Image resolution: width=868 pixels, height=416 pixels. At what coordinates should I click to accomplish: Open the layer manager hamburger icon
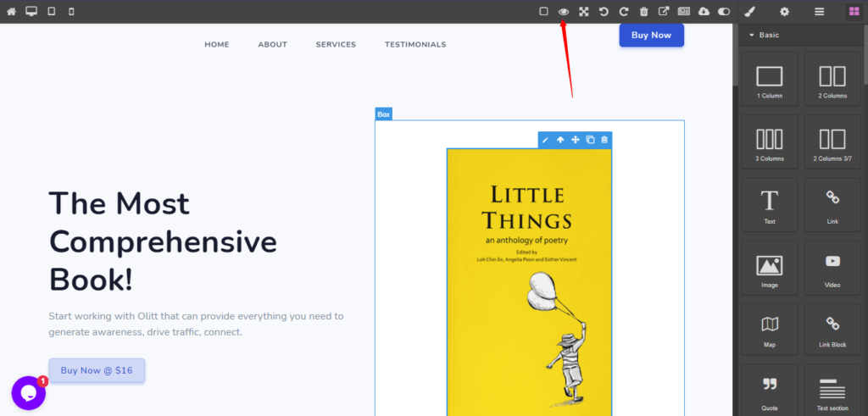point(819,12)
